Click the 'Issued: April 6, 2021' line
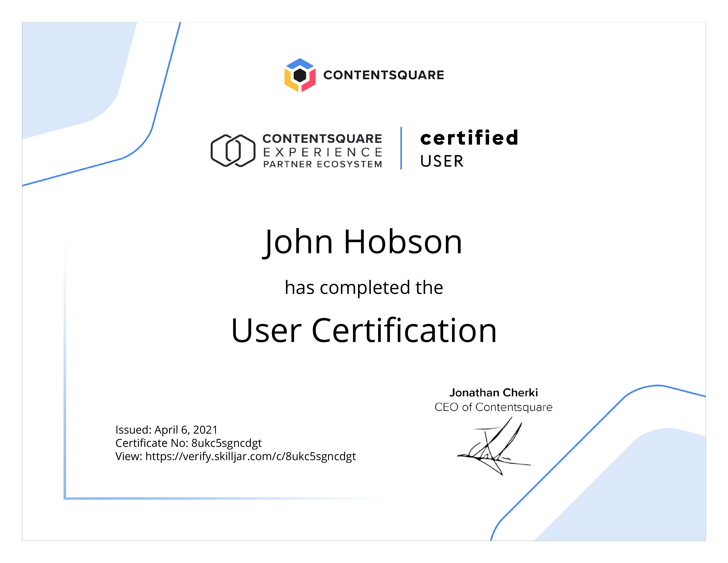The height and width of the screenshot is (563, 728). (x=166, y=430)
